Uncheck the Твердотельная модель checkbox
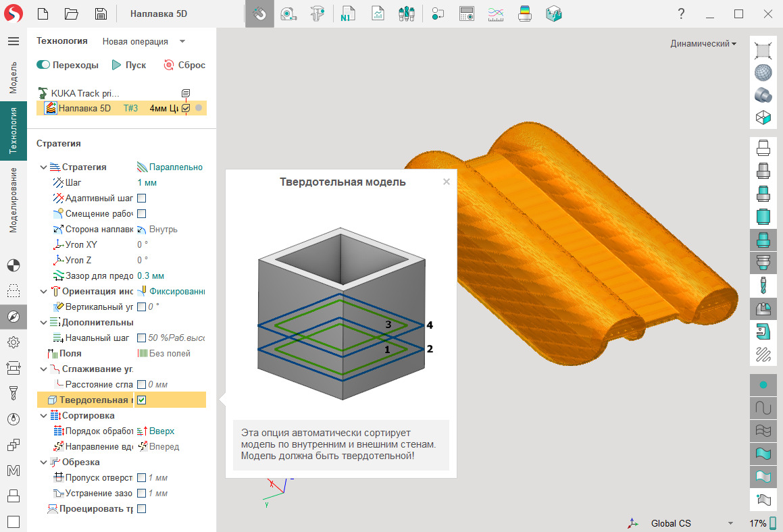 (142, 400)
